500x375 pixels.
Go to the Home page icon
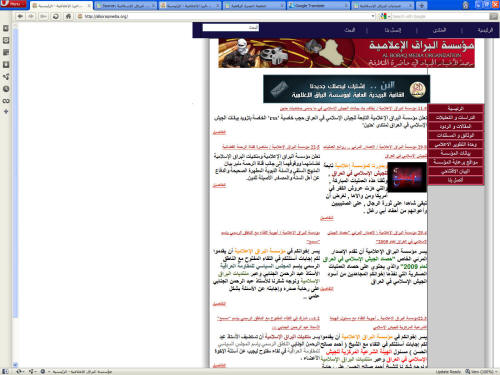pos(68,16)
